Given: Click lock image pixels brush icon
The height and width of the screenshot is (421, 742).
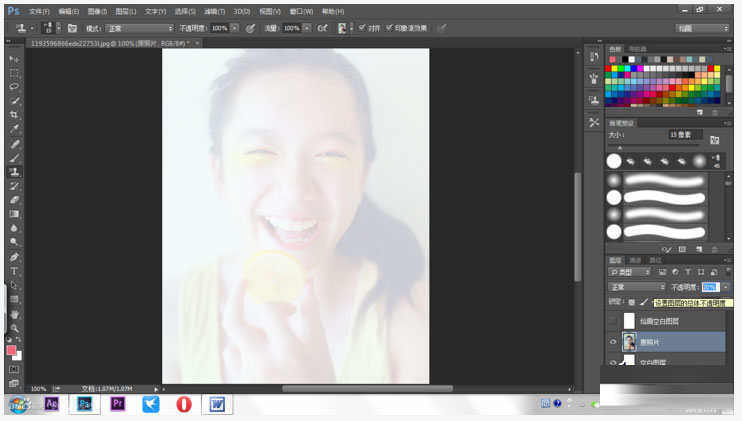Looking at the screenshot, I should coord(644,302).
